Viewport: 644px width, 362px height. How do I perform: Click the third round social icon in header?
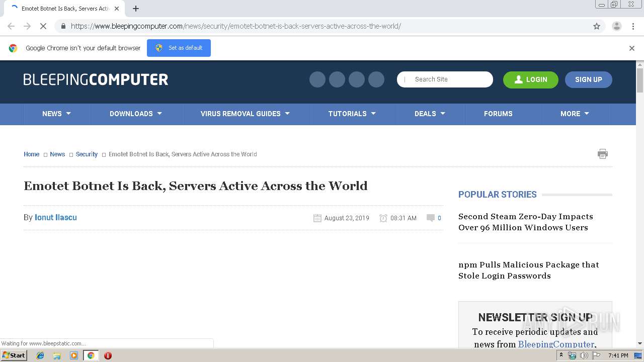click(357, 79)
